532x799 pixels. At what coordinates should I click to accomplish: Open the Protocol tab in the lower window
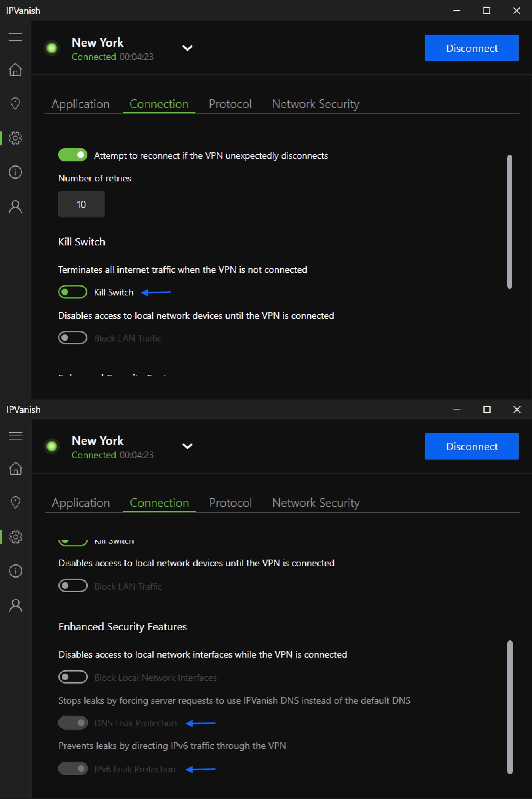coord(230,503)
